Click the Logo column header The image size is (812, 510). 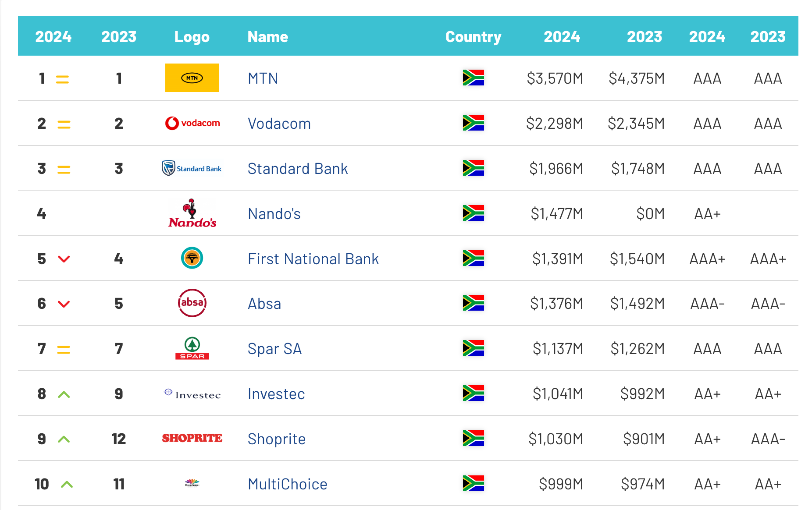pyautogui.click(x=192, y=37)
